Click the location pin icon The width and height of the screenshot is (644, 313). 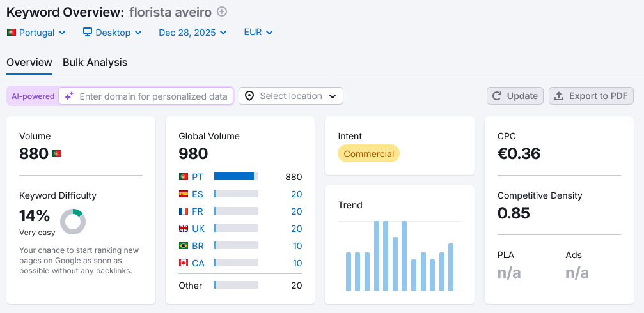click(x=249, y=96)
